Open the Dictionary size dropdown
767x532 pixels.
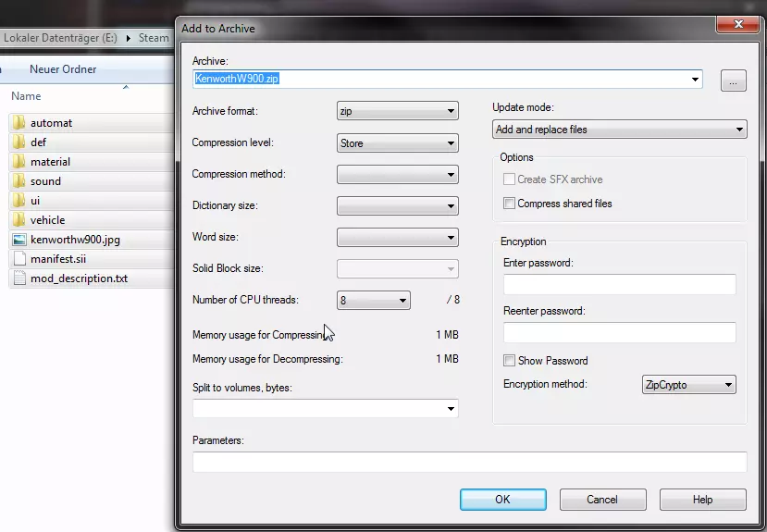point(397,205)
